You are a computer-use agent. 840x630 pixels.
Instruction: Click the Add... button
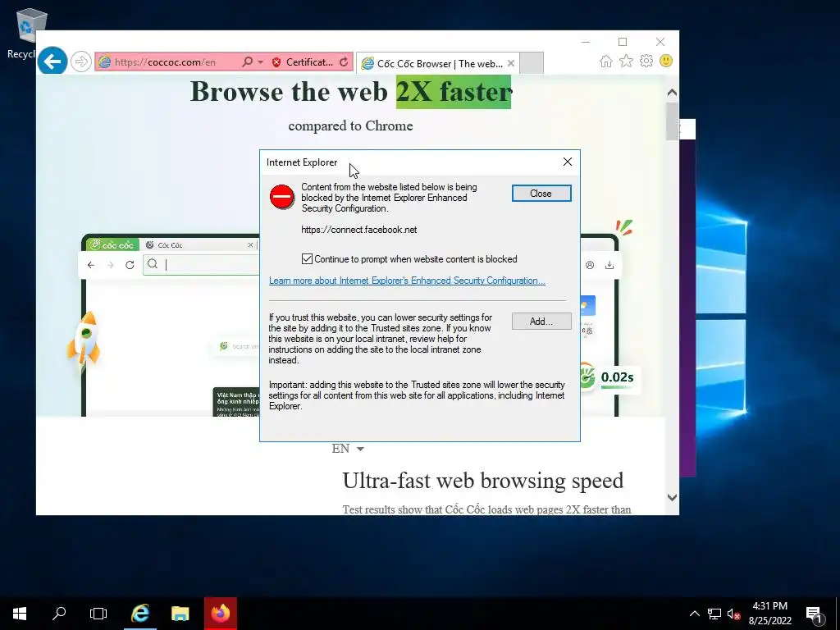[x=541, y=322]
